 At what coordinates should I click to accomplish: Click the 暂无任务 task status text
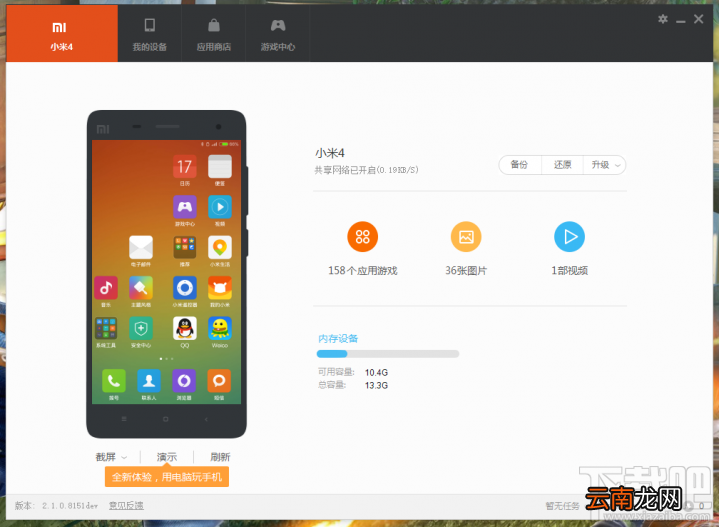coord(562,505)
